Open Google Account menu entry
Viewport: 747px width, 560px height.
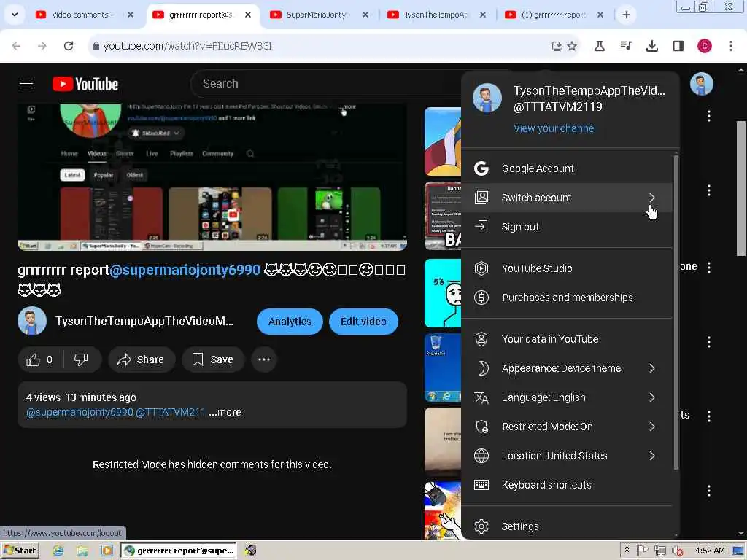tap(567, 168)
